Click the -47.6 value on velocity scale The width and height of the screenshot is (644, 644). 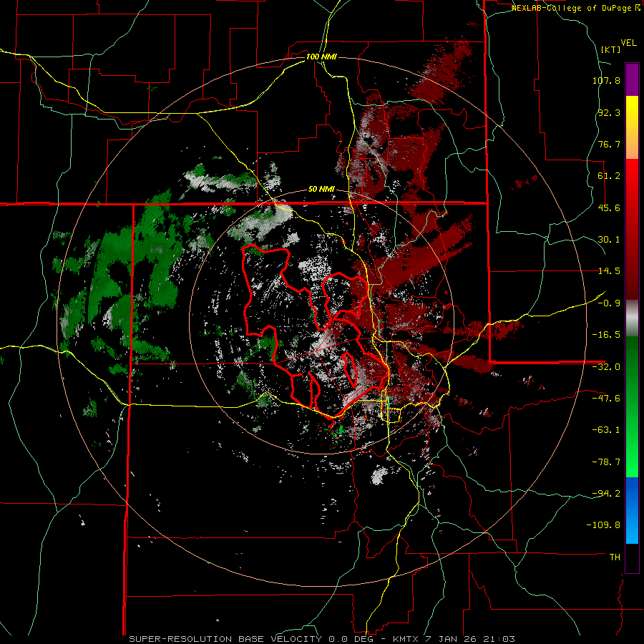coord(606,399)
